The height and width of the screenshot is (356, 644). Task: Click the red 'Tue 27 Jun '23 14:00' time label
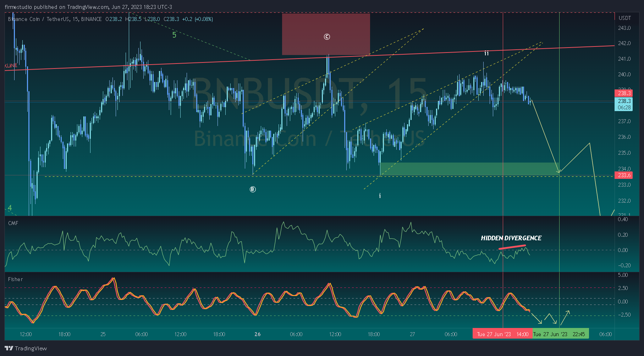tap(502, 334)
